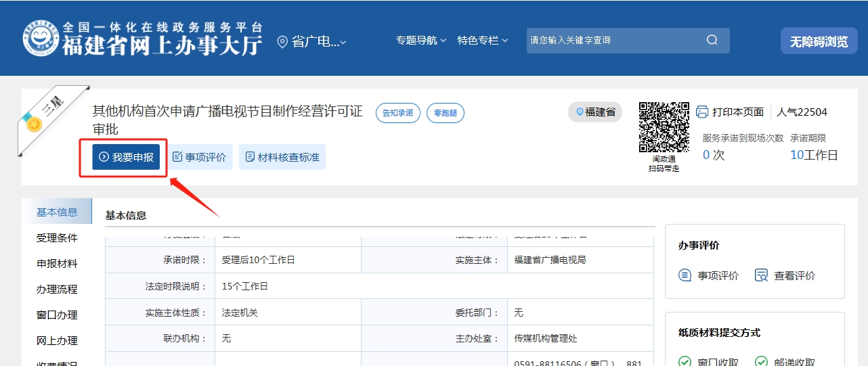Click the printer icon for 打印本页面
The height and width of the screenshot is (366, 868).
tap(702, 112)
